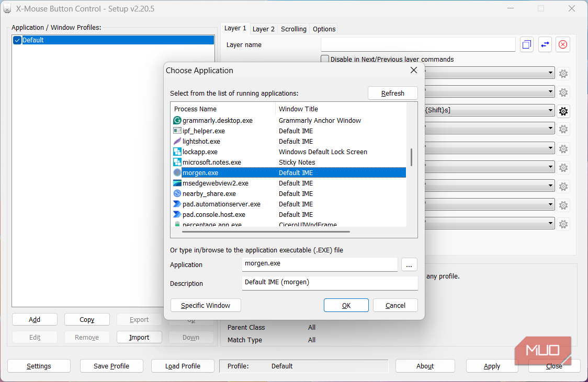
Task: Click the ipf_helper.exe process icon
Action: pyautogui.click(x=177, y=131)
